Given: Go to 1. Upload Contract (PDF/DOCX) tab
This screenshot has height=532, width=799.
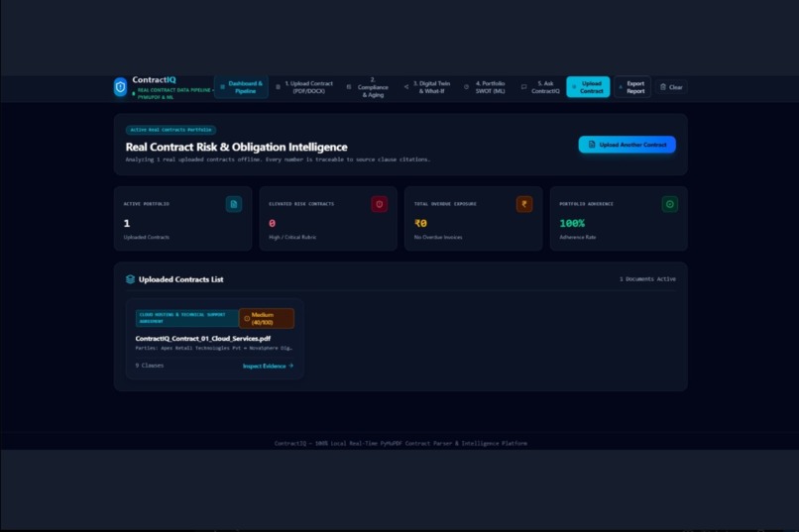Looking at the screenshot, I should [304, 87].
